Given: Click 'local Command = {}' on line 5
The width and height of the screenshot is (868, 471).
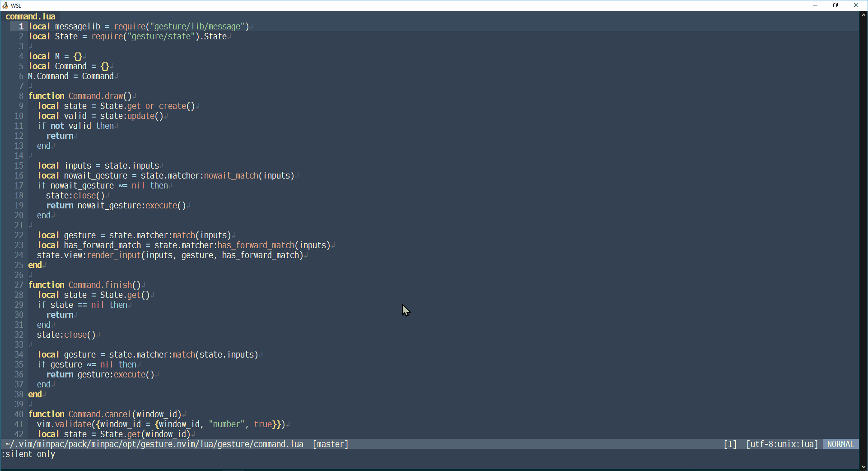Looking at the screenshot, I should point(69,66).
